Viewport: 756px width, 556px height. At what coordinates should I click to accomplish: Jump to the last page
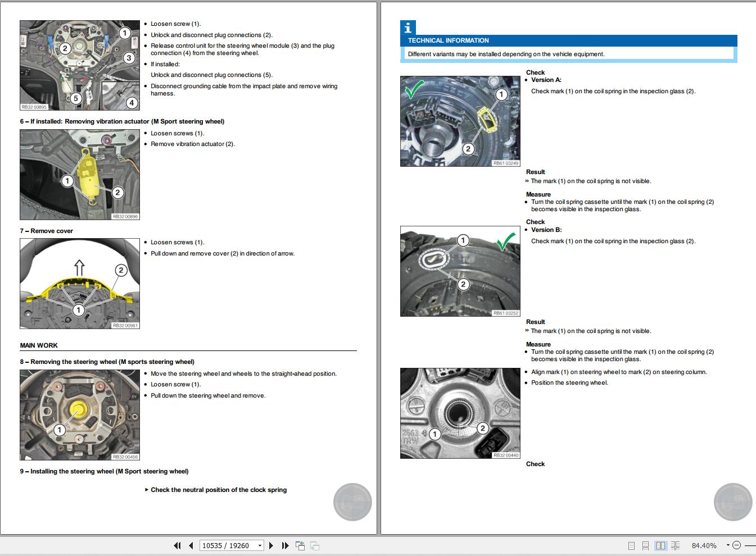[284, 545]
